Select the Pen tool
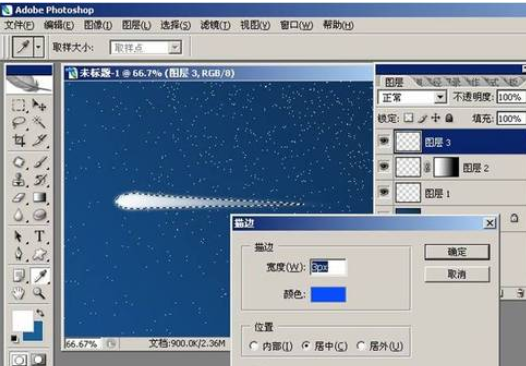This screenshot has width=526, height=366. pyautogui.click(x=19, y=254)
